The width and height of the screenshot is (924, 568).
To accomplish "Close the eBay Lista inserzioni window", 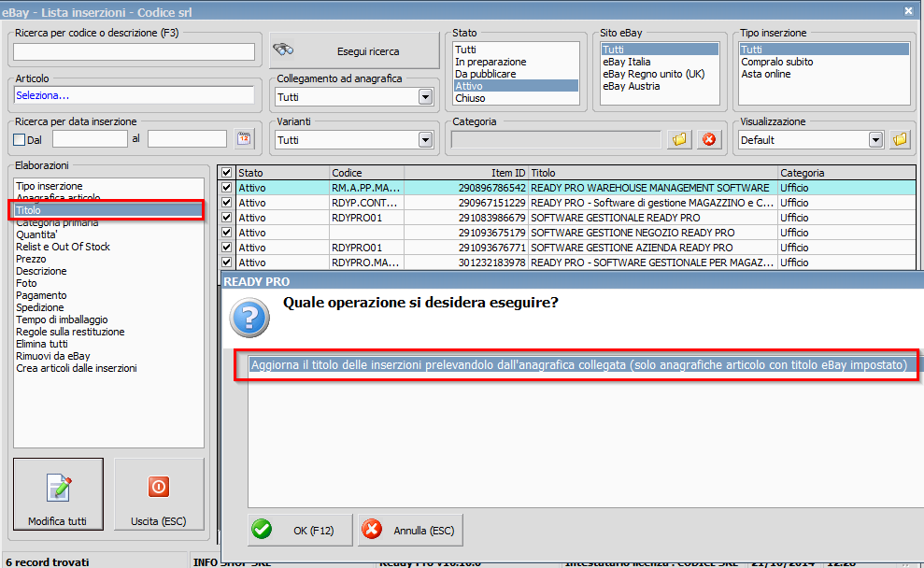I will point(908,10).
